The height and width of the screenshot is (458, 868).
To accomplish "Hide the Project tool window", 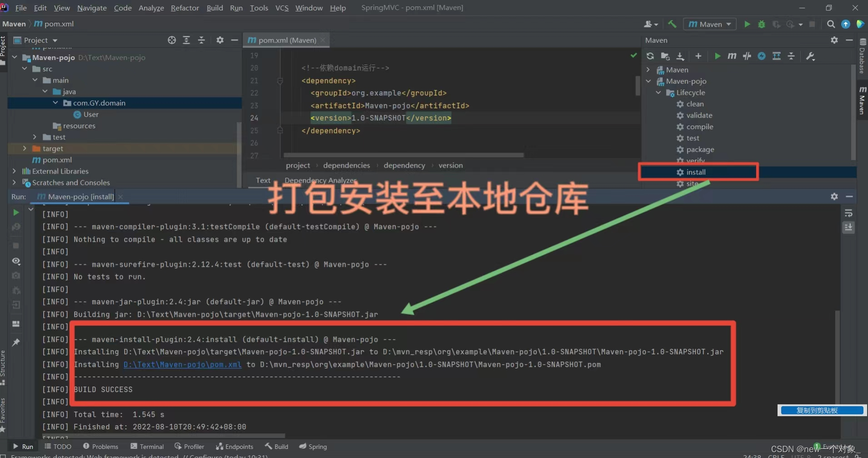I will tap(234, 40).
